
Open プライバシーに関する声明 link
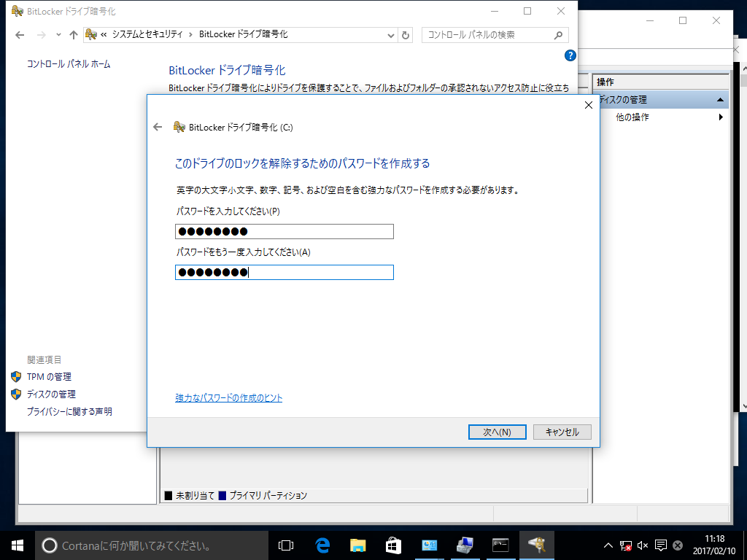coord(69,411)
